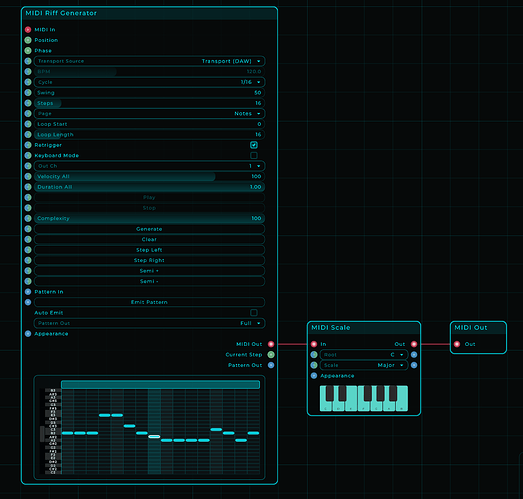Viewport: 523px width, 499px height.
Task: Enable the Auto Emit checkbox
Action: (x=254, y=313)
